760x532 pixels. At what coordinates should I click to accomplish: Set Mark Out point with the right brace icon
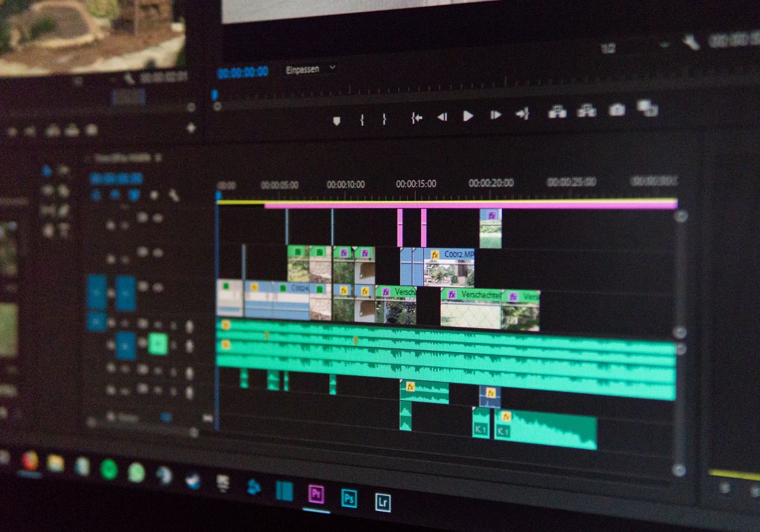coord(384,119)
